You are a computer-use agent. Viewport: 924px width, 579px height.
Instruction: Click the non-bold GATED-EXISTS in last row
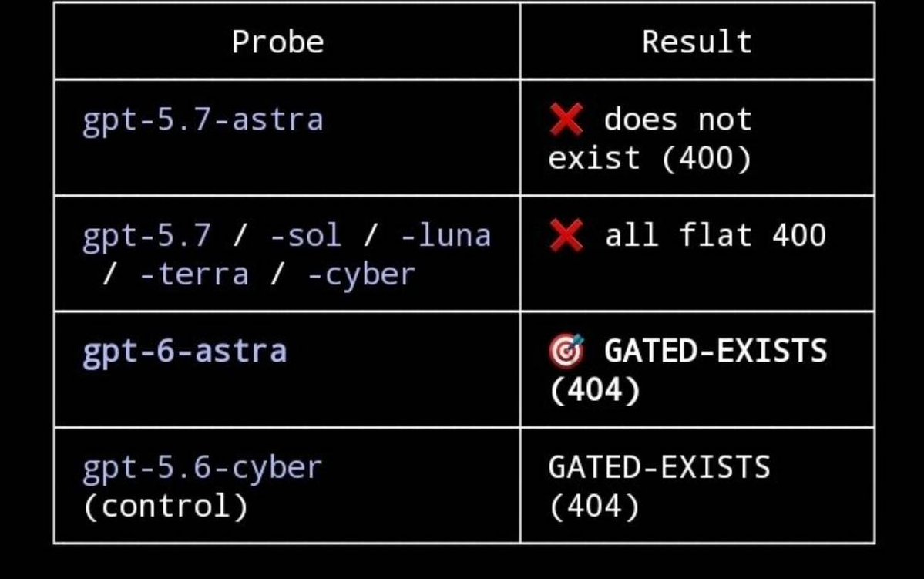659,467
